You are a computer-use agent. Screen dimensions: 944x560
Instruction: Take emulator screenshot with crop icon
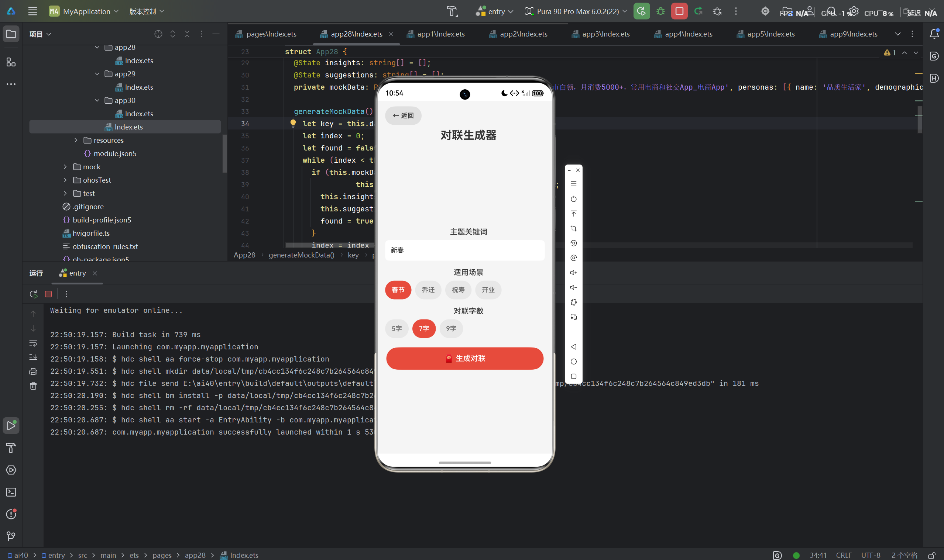point(574,228)
